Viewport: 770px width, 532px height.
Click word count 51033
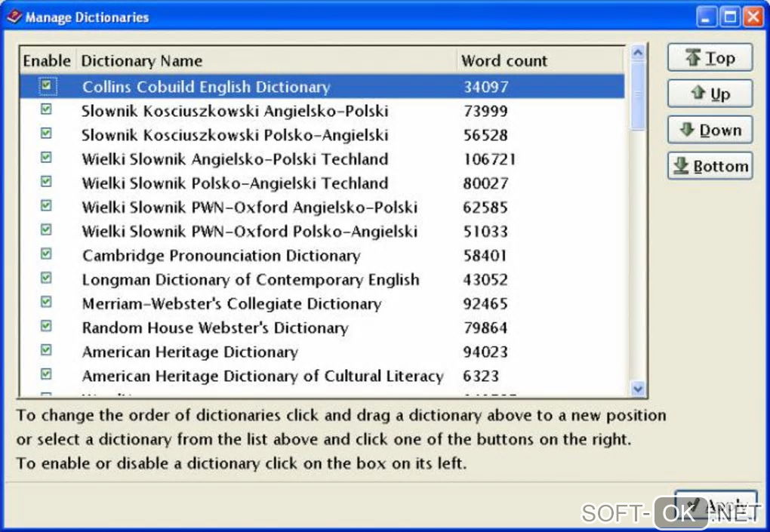(x=485, y=231)
